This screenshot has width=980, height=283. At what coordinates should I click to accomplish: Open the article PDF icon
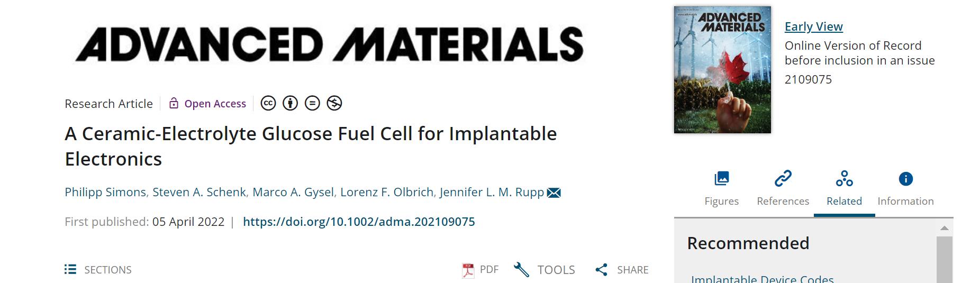(468, 270)
